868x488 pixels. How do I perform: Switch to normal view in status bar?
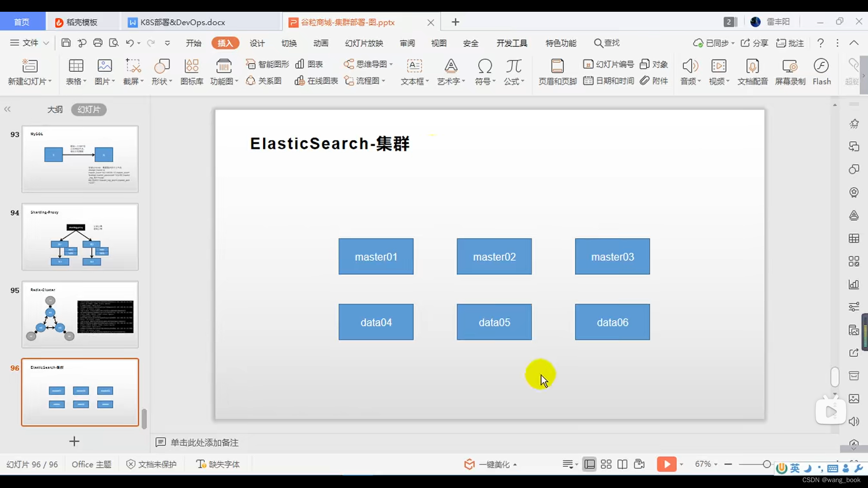589,464
